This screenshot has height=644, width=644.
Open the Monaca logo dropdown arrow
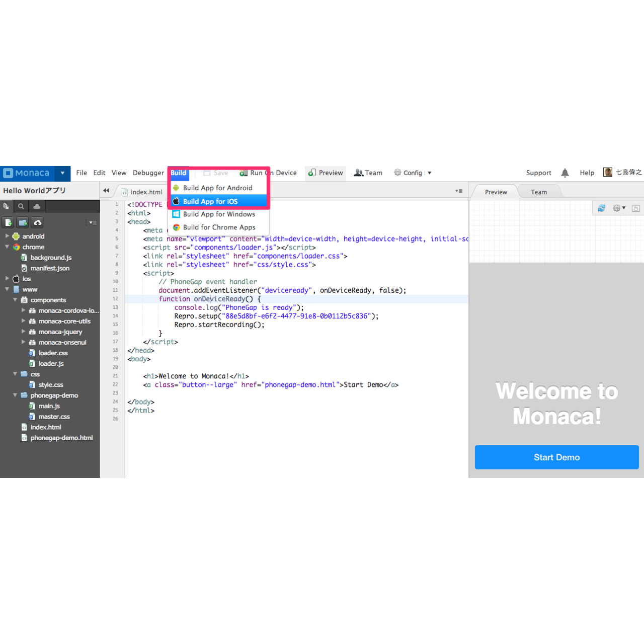[x=62, y=173]
